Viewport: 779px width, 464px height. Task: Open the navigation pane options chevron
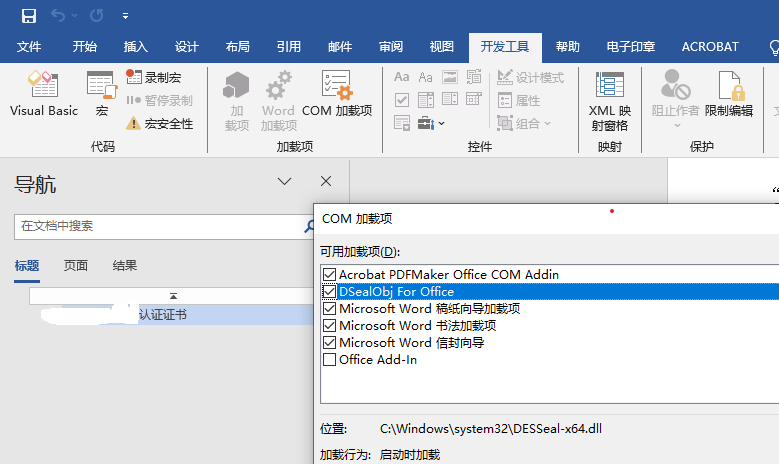coord(284,181)
